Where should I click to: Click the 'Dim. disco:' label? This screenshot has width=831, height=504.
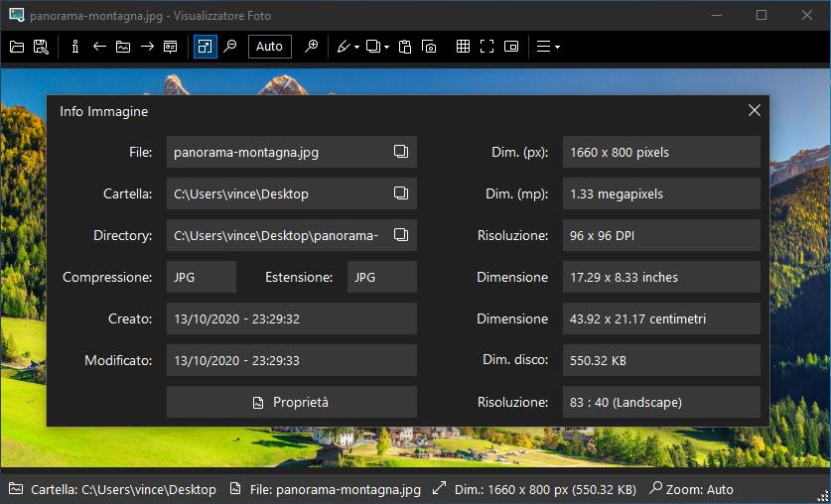[x=515, y=360]
